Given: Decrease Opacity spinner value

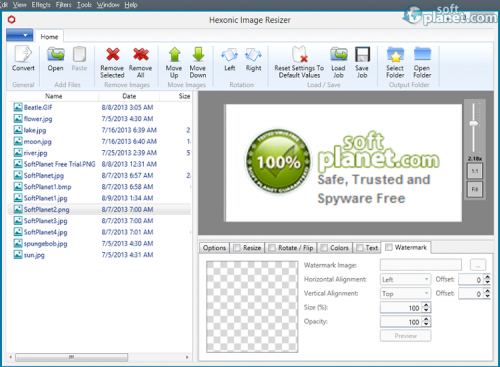Looking at the screenshot, I should (426, 324).
